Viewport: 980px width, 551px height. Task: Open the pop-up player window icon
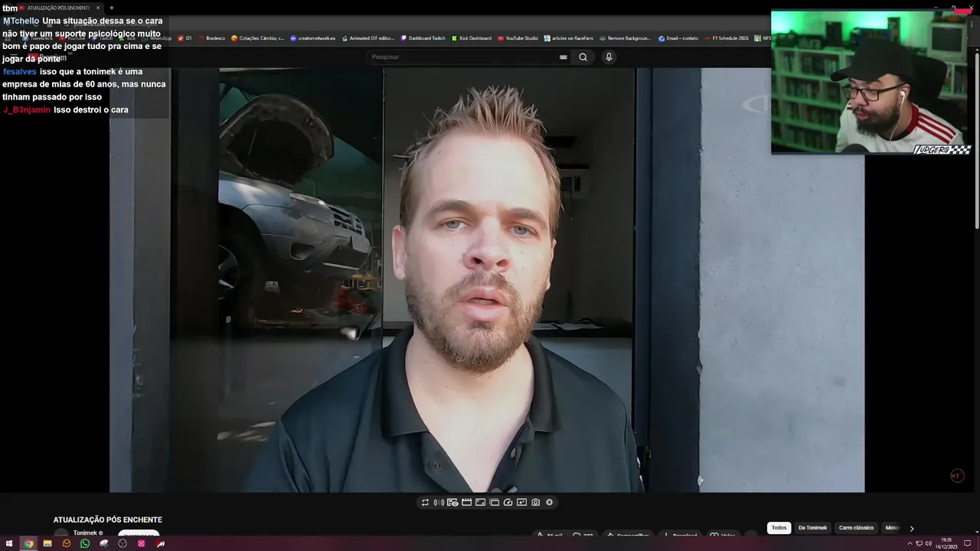(495, 502)
